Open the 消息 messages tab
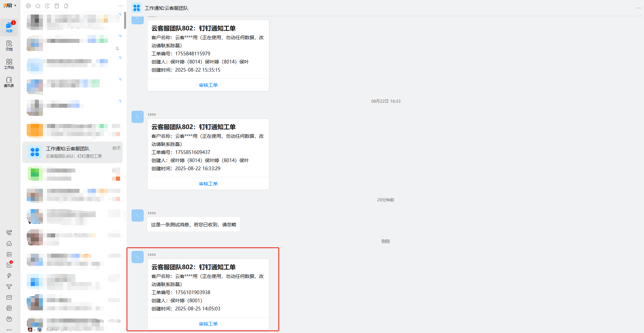 click(x=9, y=27)
